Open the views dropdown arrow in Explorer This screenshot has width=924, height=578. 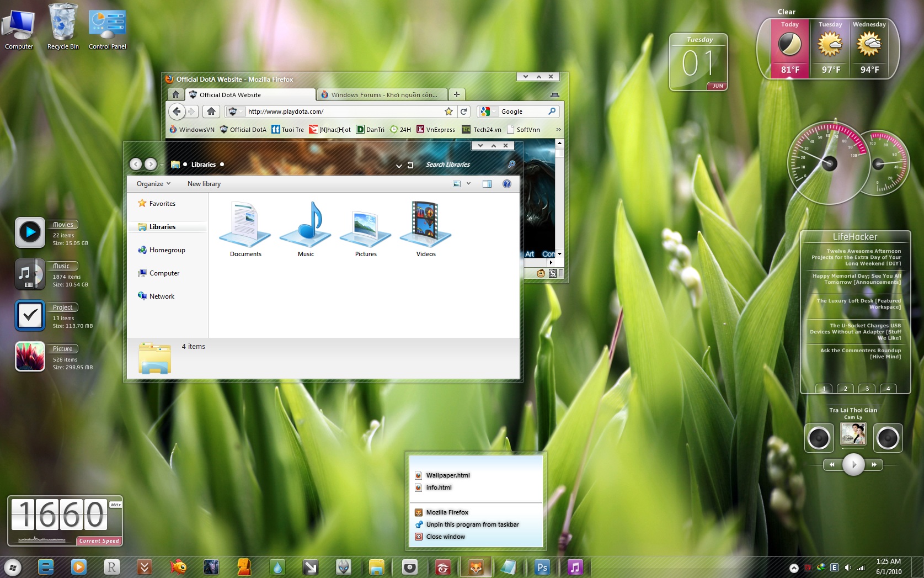click(x=468, y=183)
